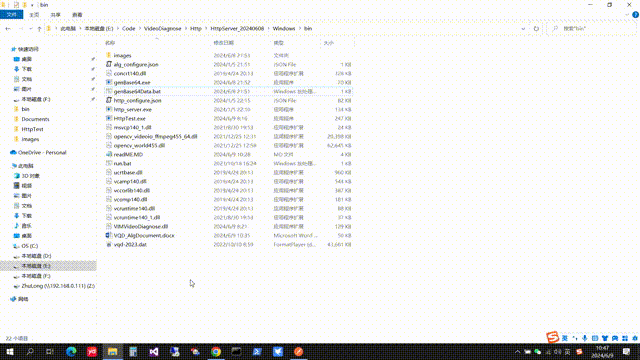This screenshot has width=640, height=360.
Task: Click the HttpServer_20240608 breadcrumb segment
Action: (x=237, y=29)
